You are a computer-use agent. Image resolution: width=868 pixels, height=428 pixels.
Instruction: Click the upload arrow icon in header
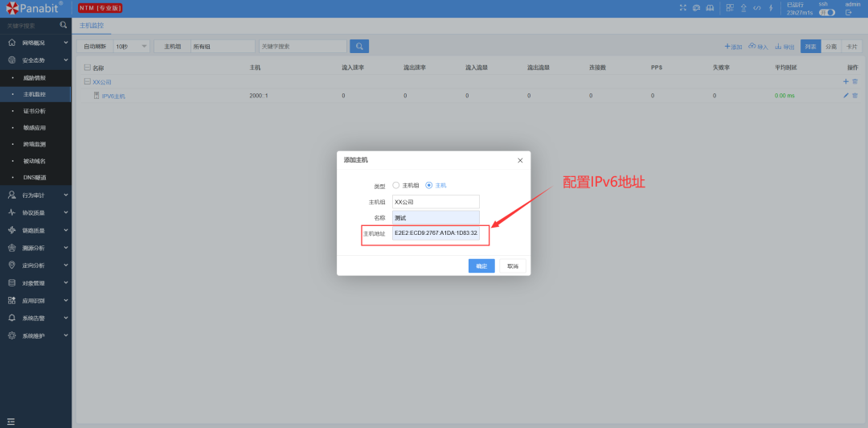(x=743, y=8)
